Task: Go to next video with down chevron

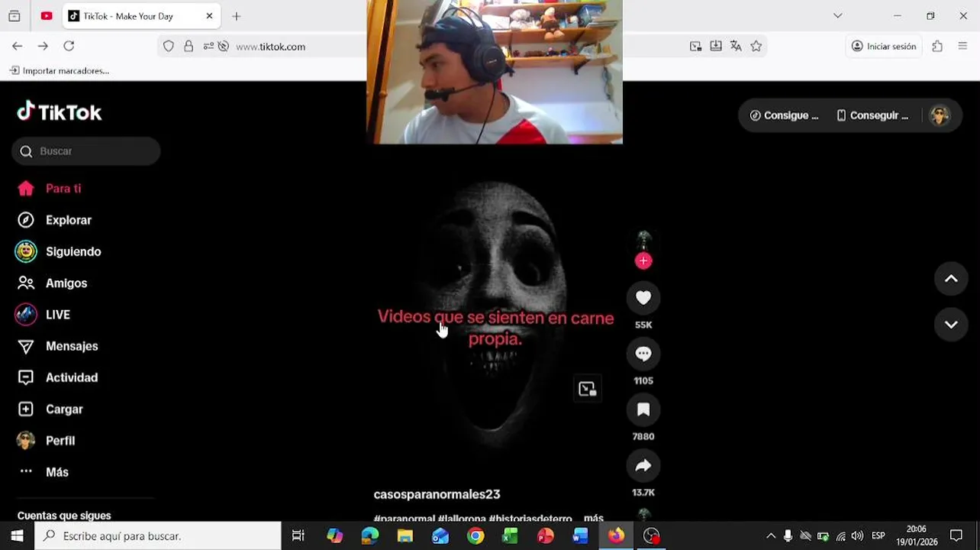Action: click(951, 325)
